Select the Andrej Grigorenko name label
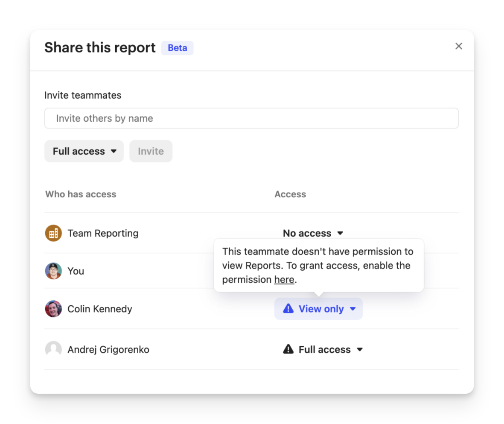Viewport: 504px width, 424px height. click(108, 349)
